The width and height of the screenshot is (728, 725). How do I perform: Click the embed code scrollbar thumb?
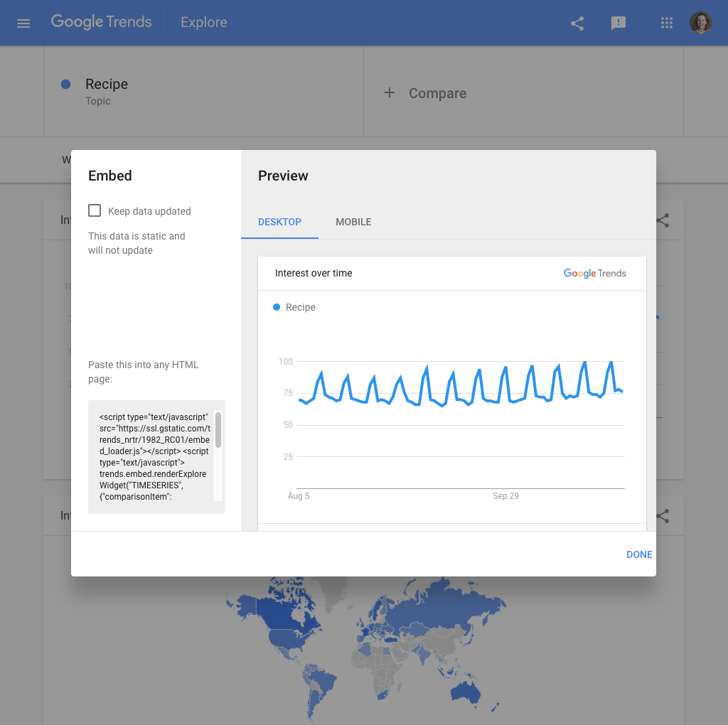(x=218, y=429)
